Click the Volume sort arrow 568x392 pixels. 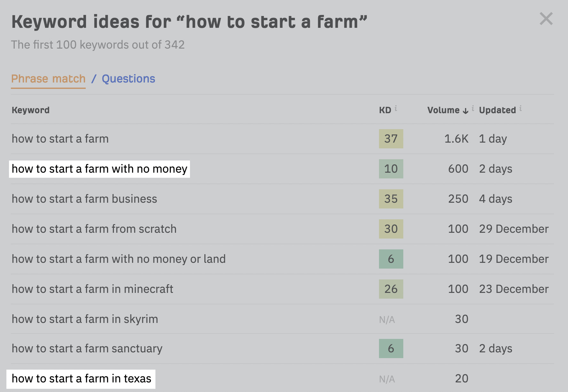465,111
